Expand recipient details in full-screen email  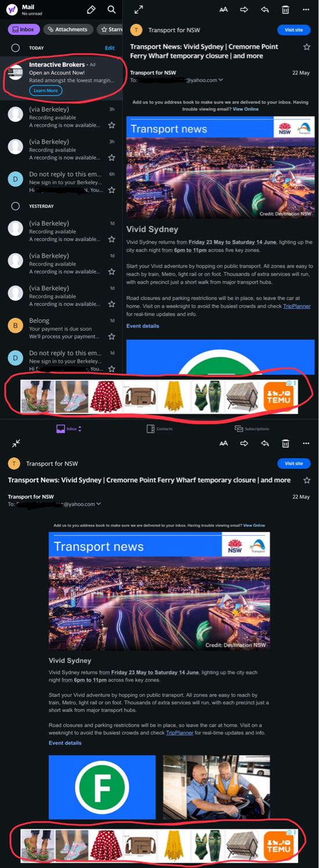click(x=98, y=504)
